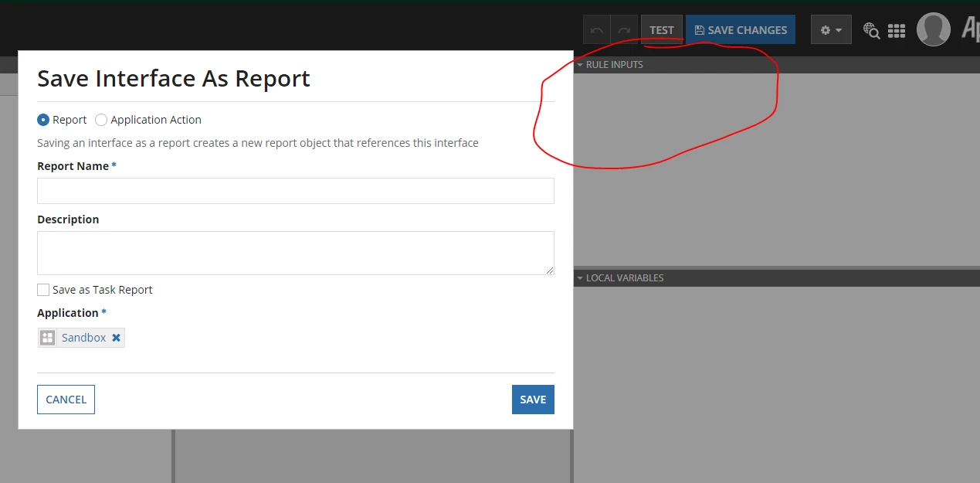
Task: Focus the Description text area
Action: point(296,253)
